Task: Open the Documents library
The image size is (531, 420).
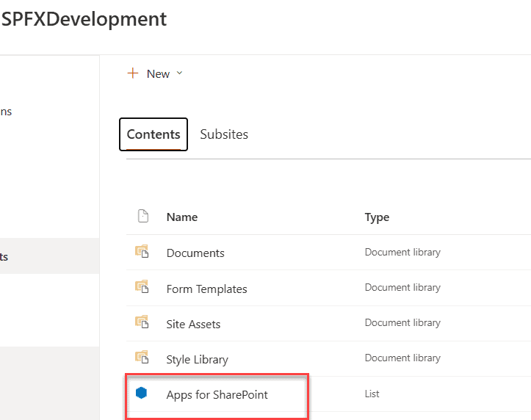Action: tap(195, 253)
